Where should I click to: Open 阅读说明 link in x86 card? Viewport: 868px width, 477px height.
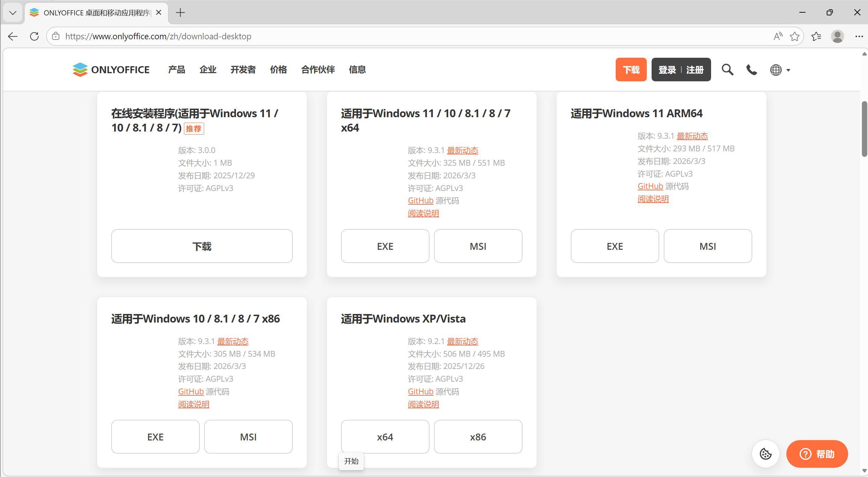pos(193,404)
